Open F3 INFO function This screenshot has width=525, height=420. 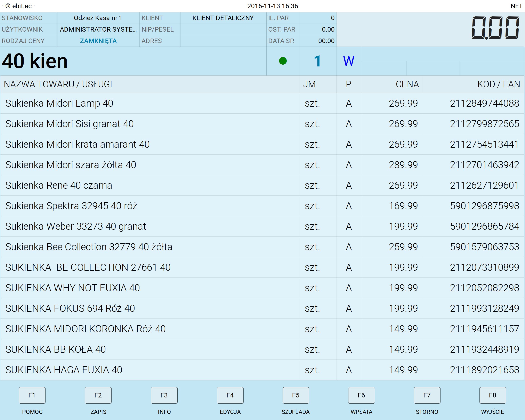coord(164,395)
